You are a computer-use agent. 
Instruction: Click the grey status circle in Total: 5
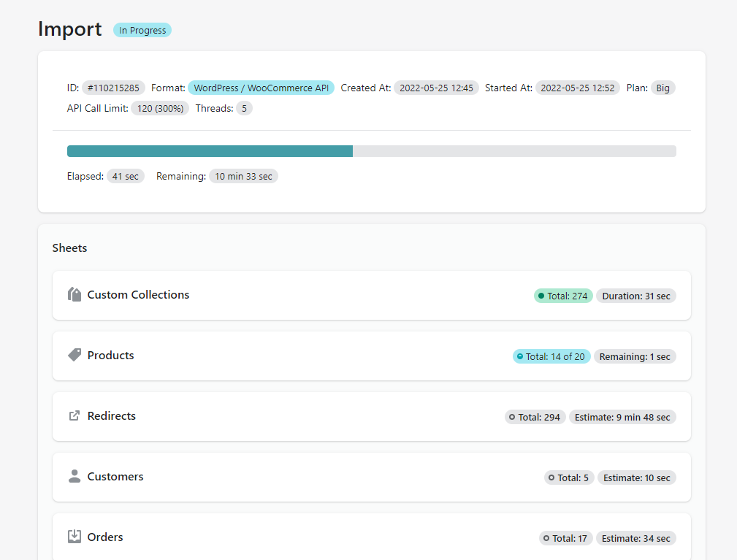[551, 477]
